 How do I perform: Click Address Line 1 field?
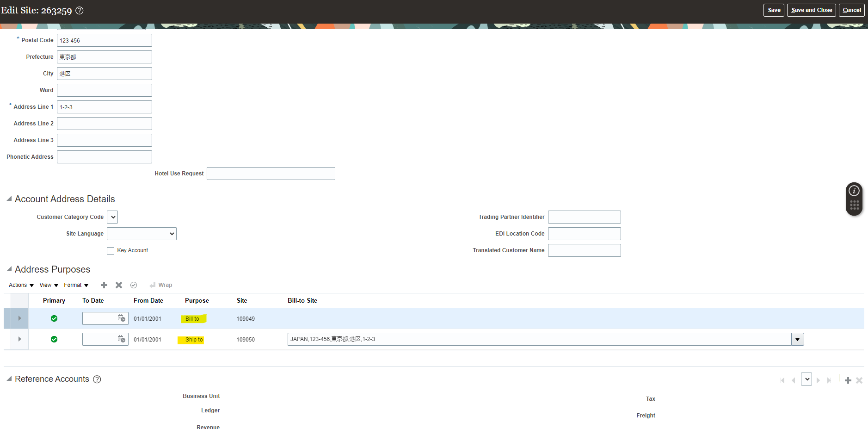click(105, 107)
